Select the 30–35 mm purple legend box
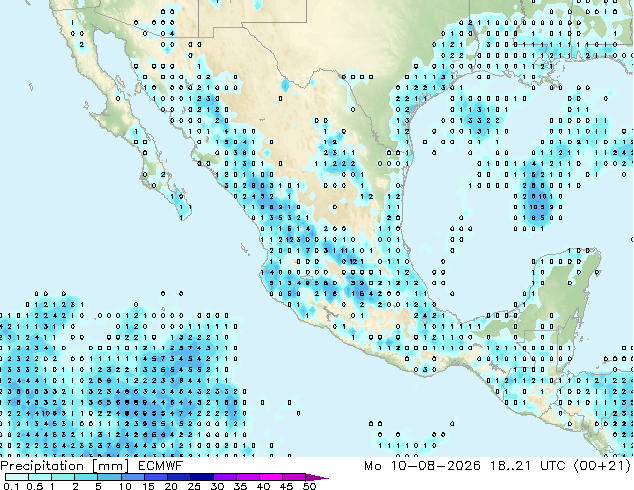Image resolution: width=634 pixels, height=490 pixels. point(225,477)
